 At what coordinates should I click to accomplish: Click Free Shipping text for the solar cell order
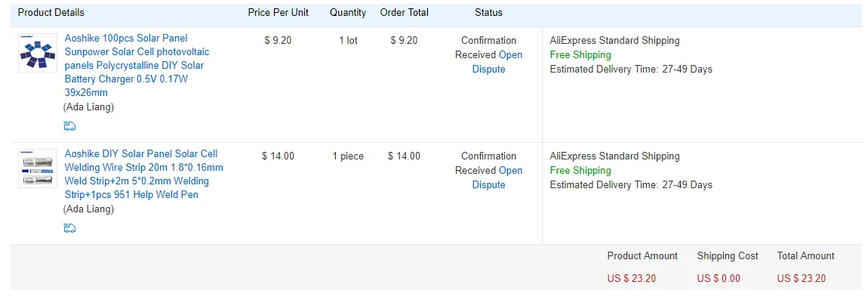580,55
